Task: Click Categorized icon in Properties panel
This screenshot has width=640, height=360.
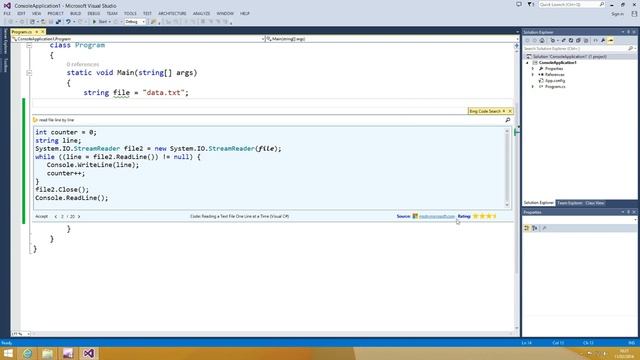Action: [x=527, y=228]
